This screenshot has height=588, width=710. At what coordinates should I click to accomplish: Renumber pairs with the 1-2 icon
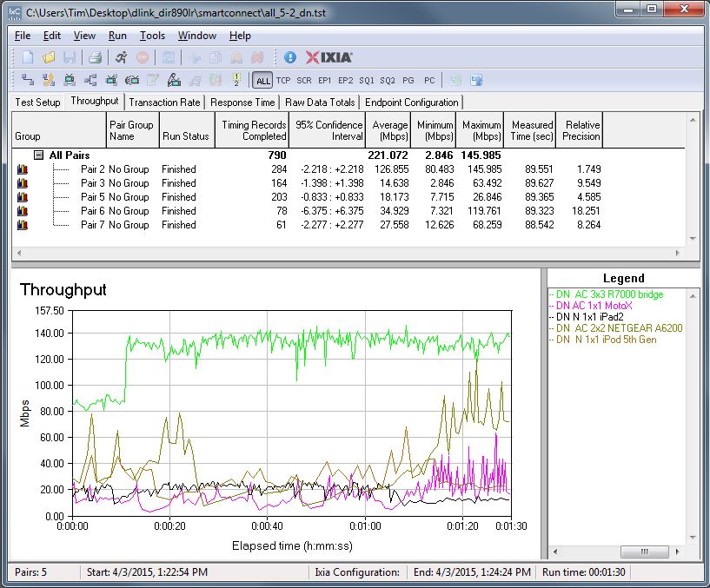236,80
